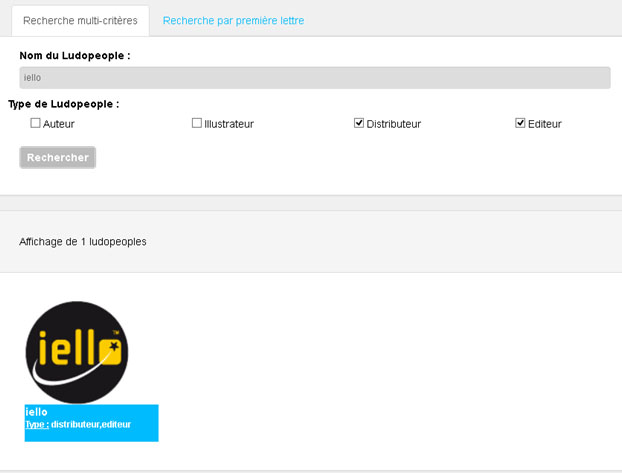Click the Auteur label text
This screenshot has height=473, width=622.
59,124
